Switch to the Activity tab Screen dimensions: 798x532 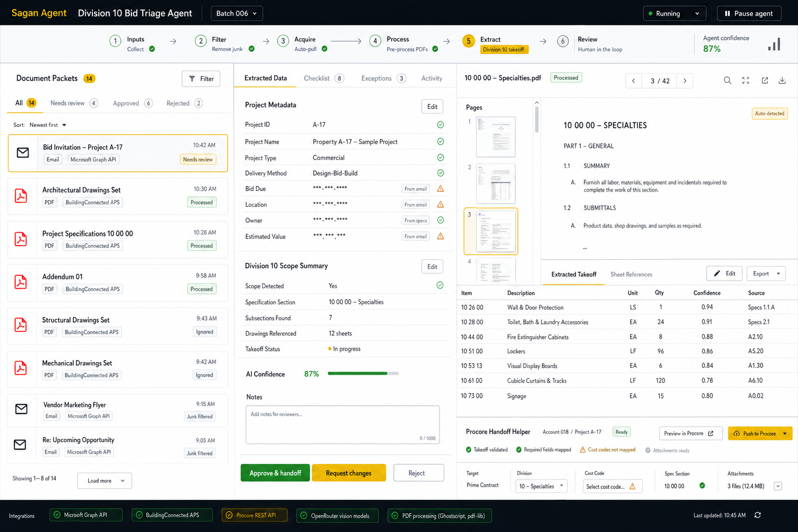coord(432,78)
